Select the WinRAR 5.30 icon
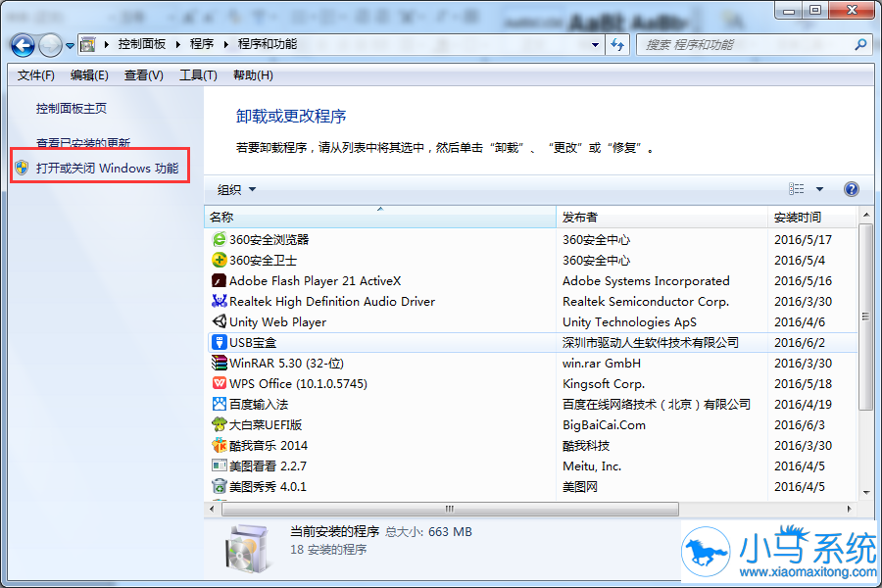Viewport: 882px width, 588px height. 219,363
